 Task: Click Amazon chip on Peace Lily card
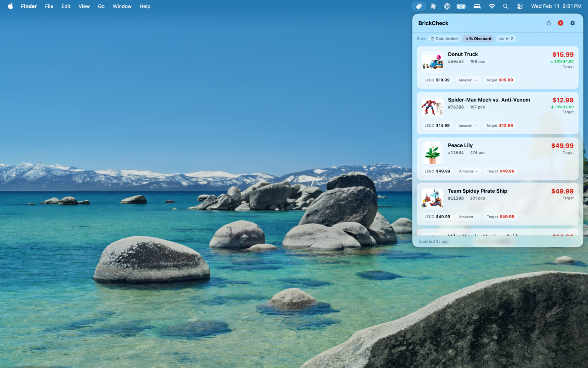tap(468, 171)
